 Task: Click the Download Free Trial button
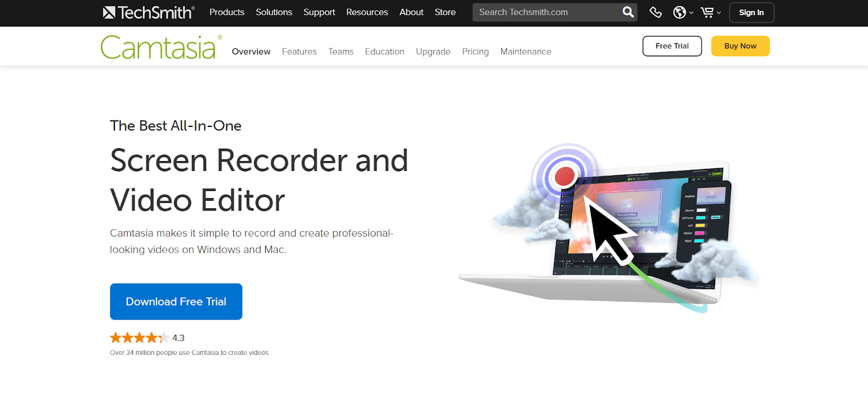(x=176, y=302)
